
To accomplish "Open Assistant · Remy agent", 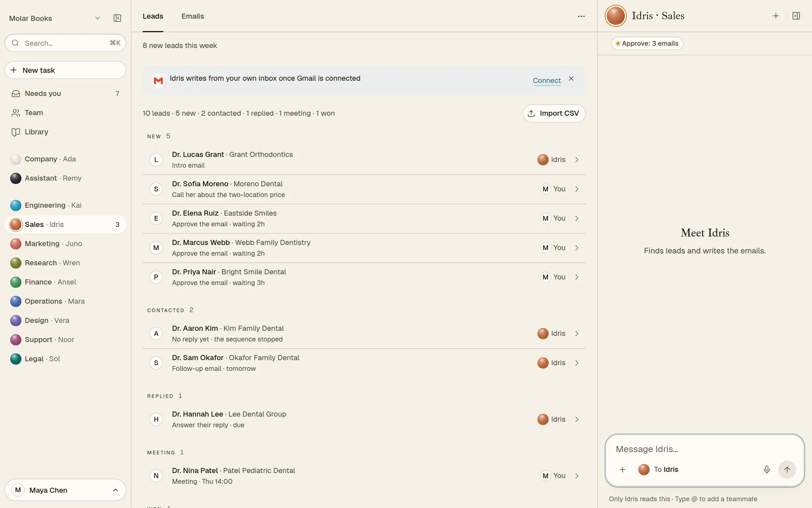I will (65, 178).
